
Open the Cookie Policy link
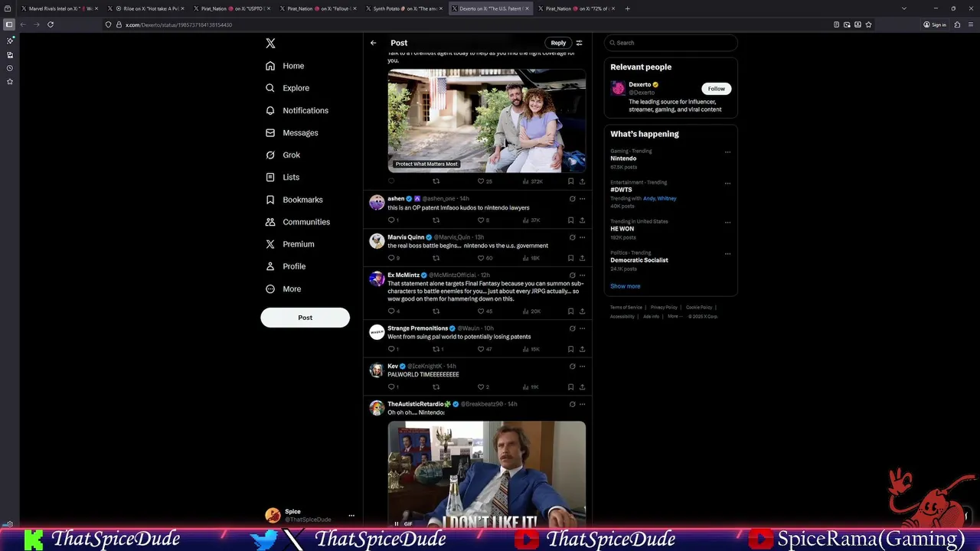pyautogui.click(x=699, y=308)
